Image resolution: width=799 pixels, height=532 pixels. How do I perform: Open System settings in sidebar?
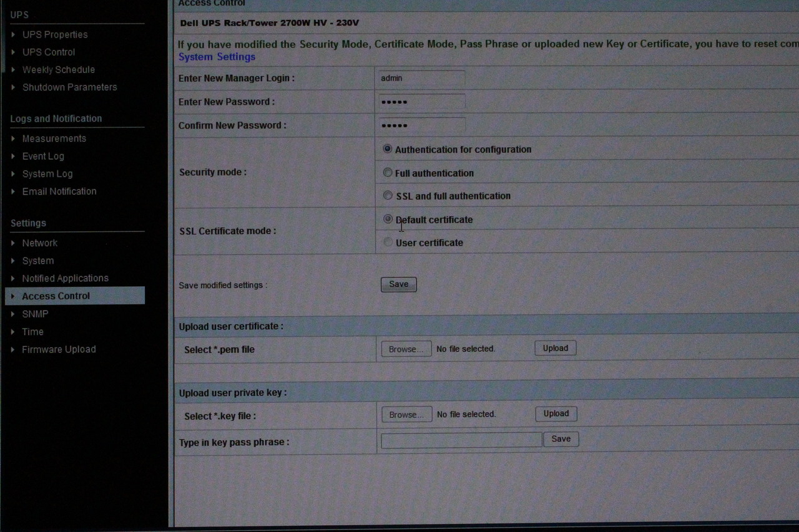coord(38,261)
